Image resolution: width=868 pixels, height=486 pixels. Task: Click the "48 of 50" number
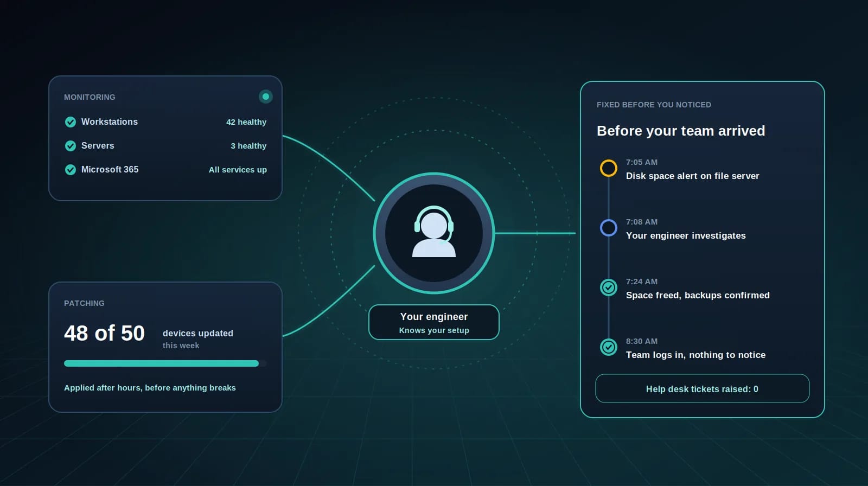[104, 333]
